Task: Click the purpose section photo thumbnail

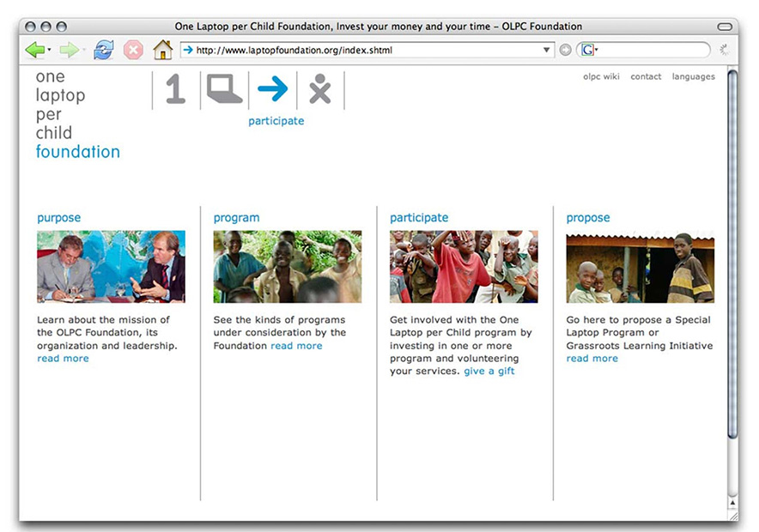Action: click(x=111, y=266)
